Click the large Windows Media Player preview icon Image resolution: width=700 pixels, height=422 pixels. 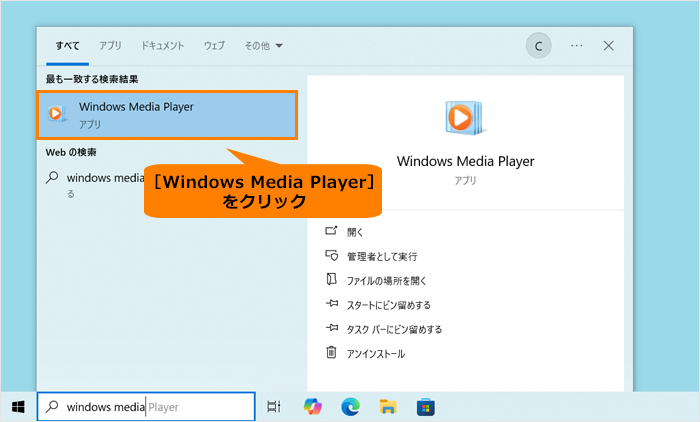point(464,118)
